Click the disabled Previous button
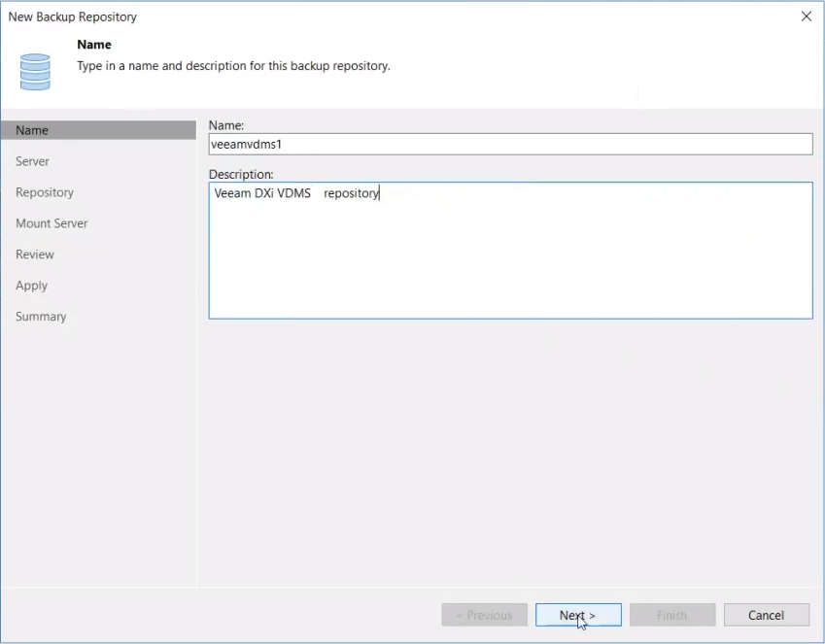Viewport: 825px width, 644px height. click(x=484, y=615)
